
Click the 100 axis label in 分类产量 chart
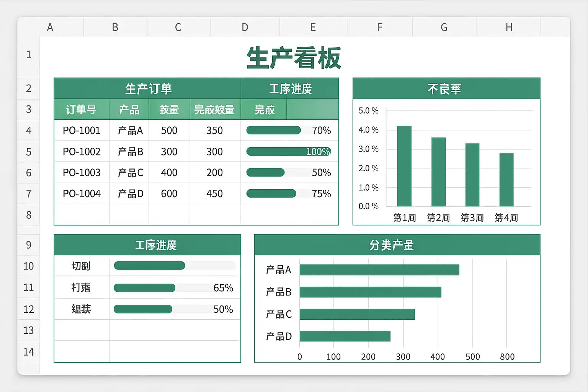click(x=333, y=357)
